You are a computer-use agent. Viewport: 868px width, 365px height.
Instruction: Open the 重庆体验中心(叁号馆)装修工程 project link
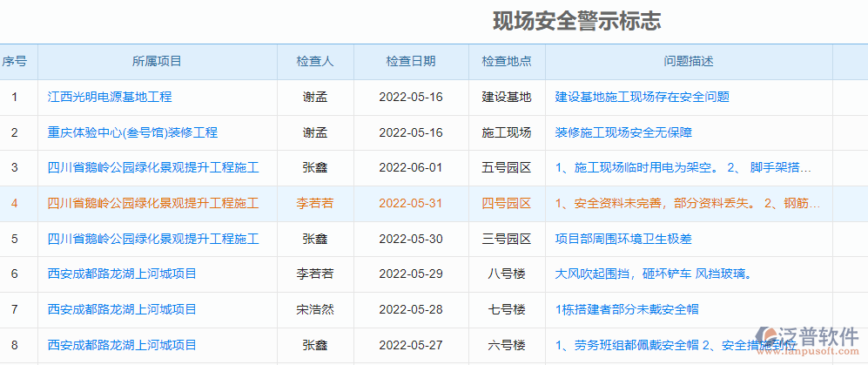pyautogui.click(x=132, y=132)
